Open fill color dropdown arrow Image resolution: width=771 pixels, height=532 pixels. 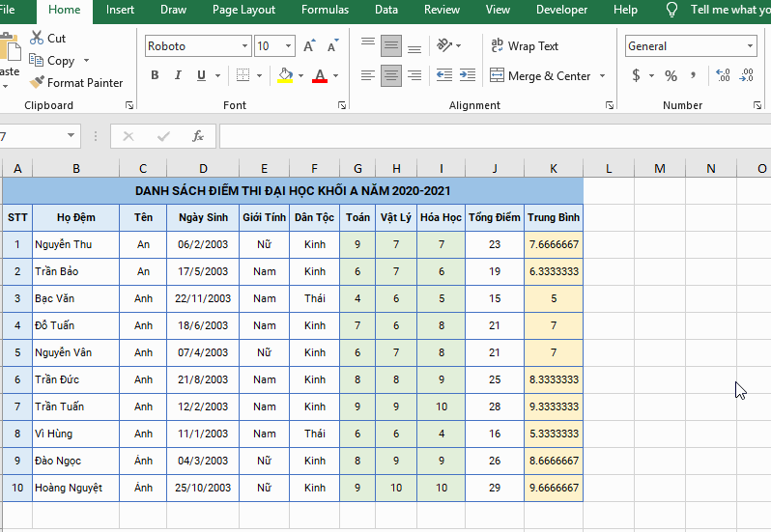point(300,75)
